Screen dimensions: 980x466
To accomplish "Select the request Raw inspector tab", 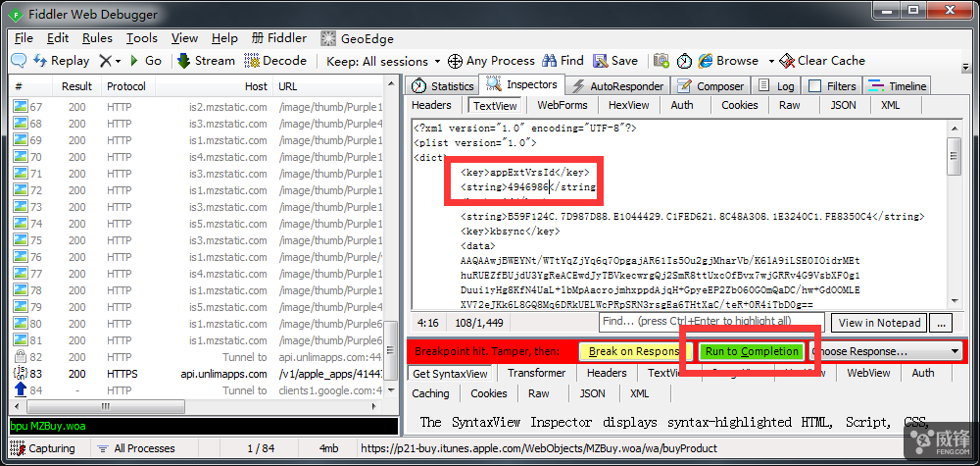I will click(x=789, y=105).
